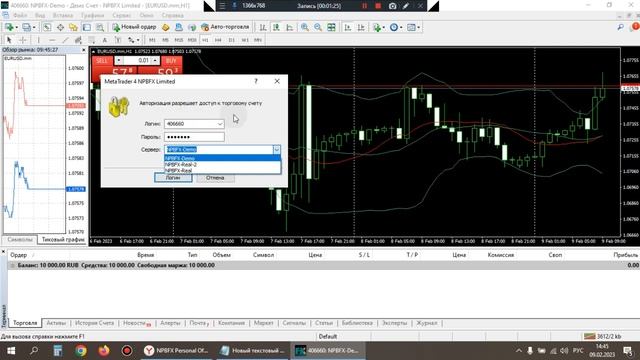This screenshot has height=360, width=640.
Task: Expand the Логин account dropdown
Action: point(220,124)
